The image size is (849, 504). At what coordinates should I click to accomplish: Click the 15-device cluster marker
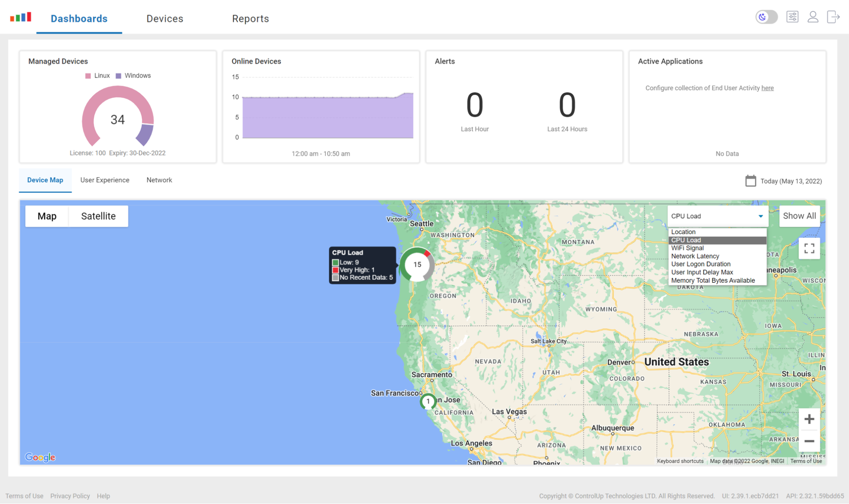pos(417,265)
